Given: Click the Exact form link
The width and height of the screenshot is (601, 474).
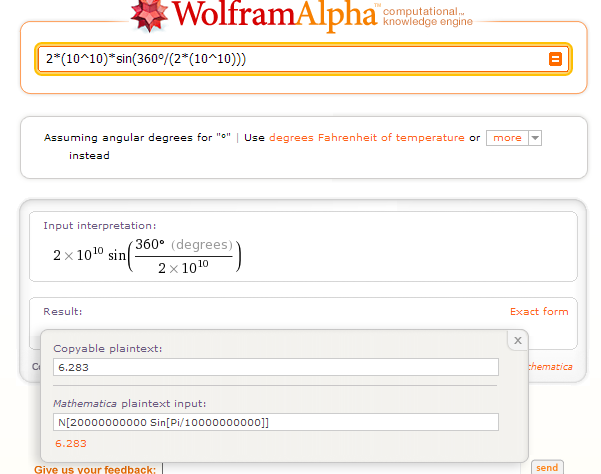Looking at the screenshot, I should pyautogui.click(x=539, y=312).
